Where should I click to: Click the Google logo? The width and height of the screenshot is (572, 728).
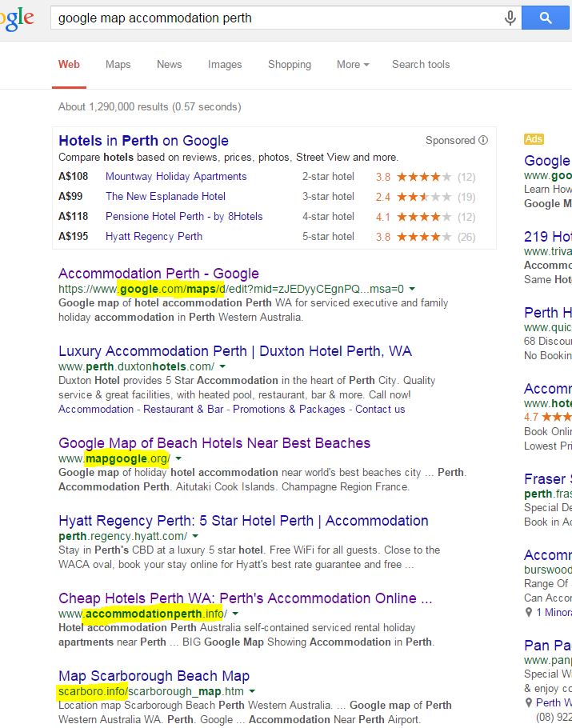point(17,18)
